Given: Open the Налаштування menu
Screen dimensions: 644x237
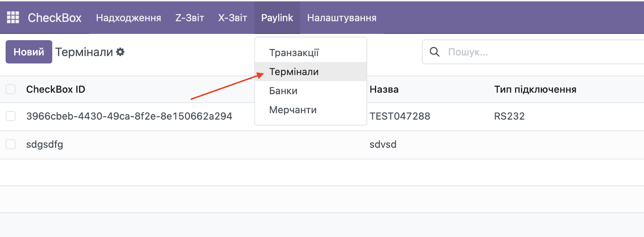Looking at the screenshot, I should coord(342,18).
